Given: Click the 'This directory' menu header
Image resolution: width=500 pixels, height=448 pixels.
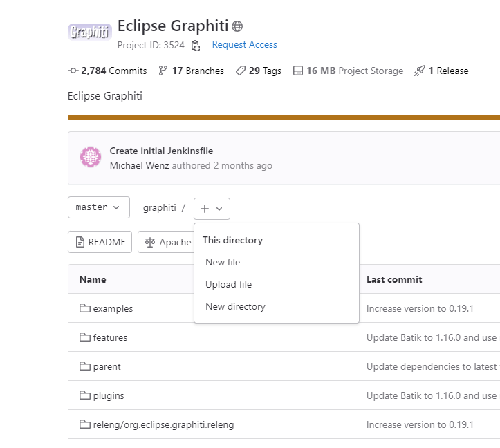Looking at the screenshot, I should [233, 240].
